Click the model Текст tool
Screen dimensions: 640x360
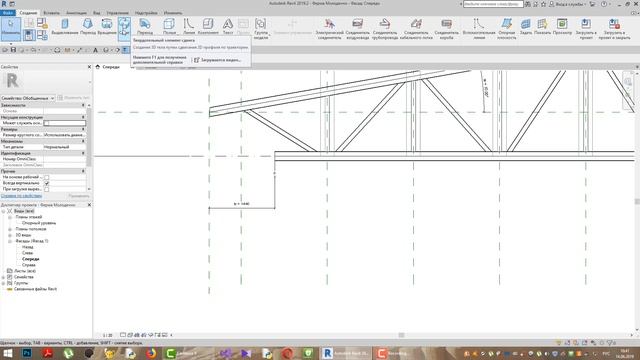(228, 27)
